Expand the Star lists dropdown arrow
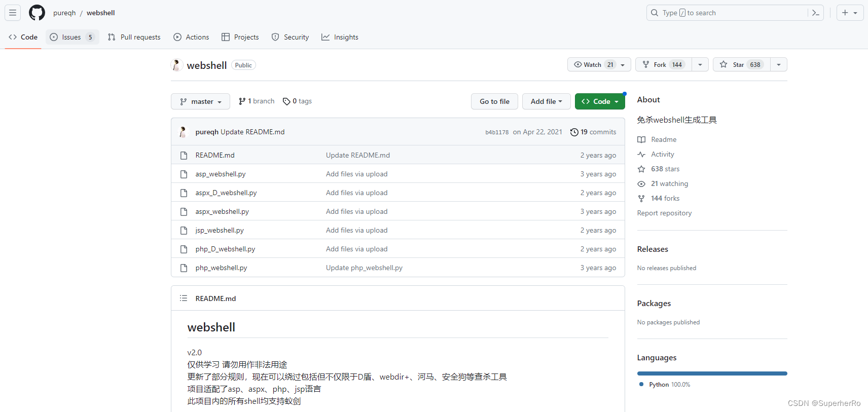This screenshot has width=868, height=412. tap(779, 64)
